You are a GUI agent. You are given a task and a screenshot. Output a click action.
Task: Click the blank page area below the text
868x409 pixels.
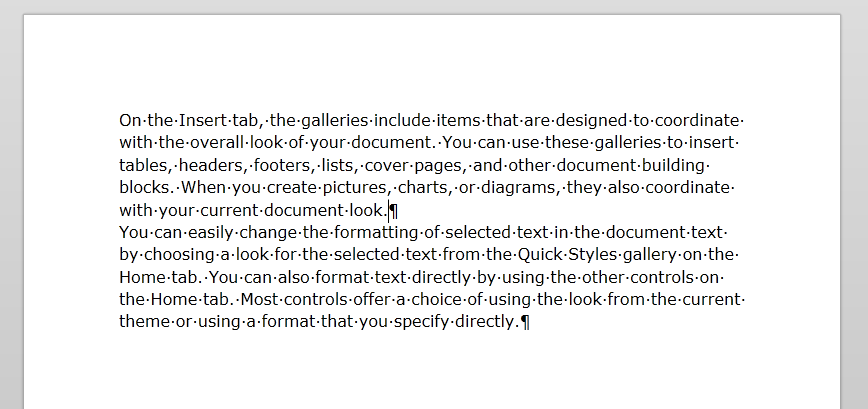point(430,375)
